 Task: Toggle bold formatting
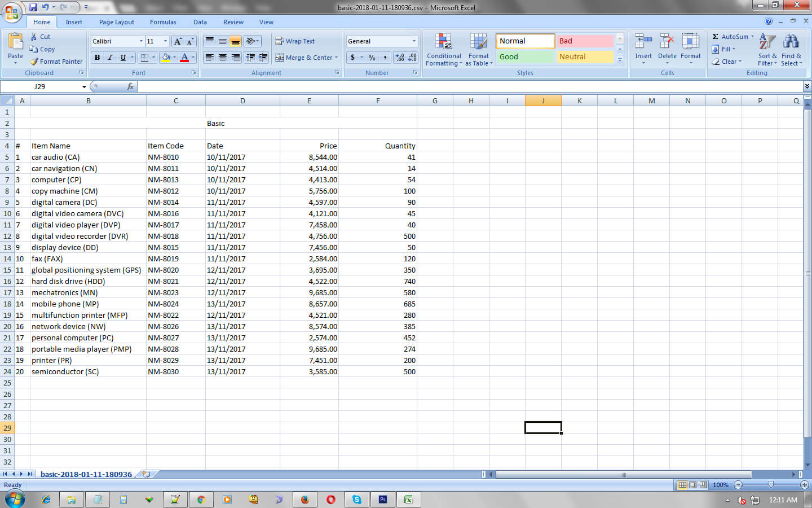[x=97, y=58]
